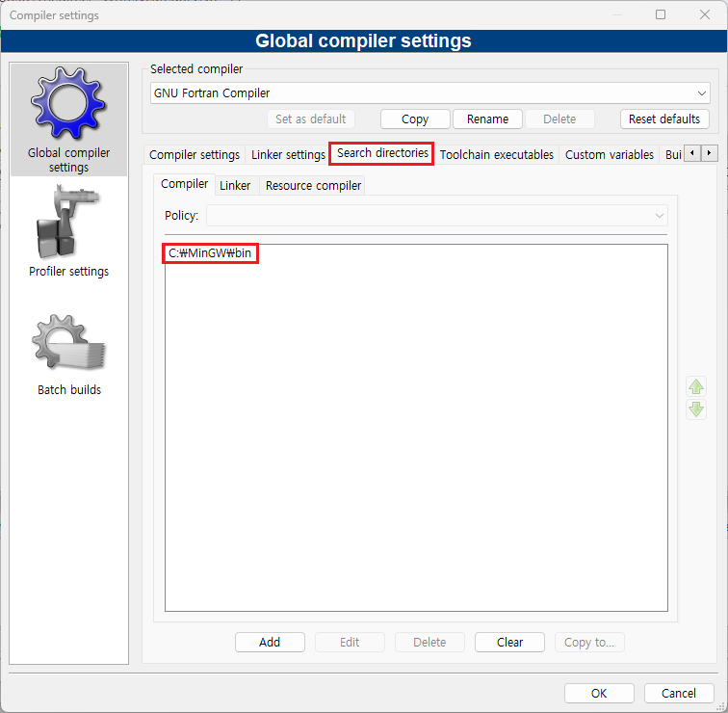This screenshot has width=728, height=713.
Task: Click the Copy compiler button
Action: point(415,119)
